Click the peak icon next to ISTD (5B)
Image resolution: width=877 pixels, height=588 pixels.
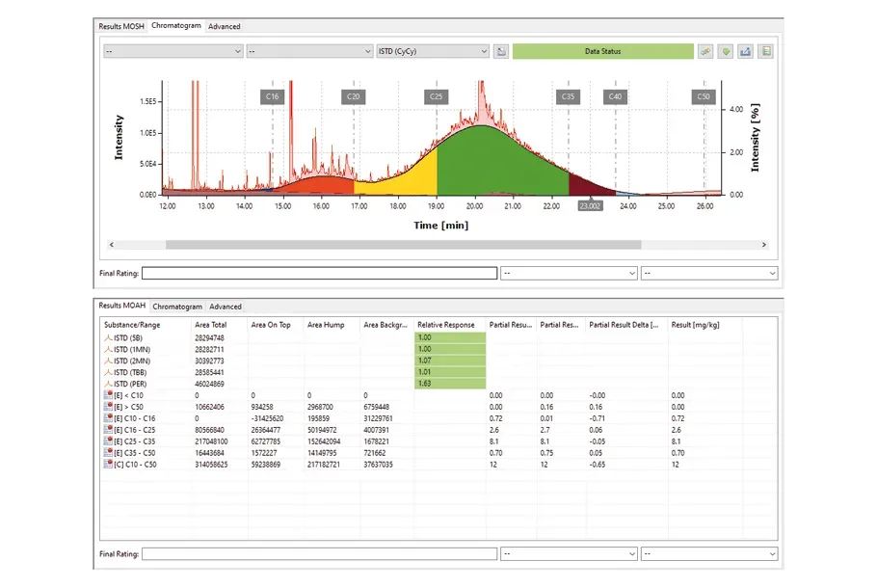[x=106, y=338]
